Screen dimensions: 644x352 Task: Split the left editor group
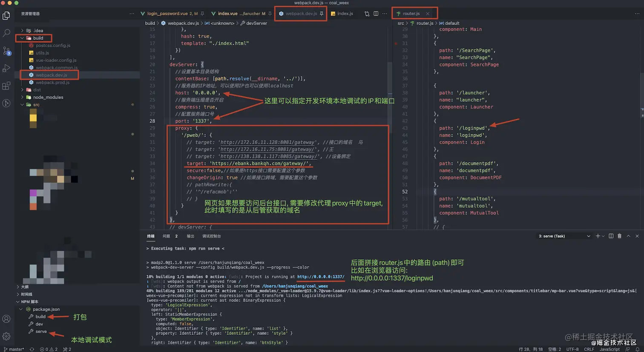point(376,14)
